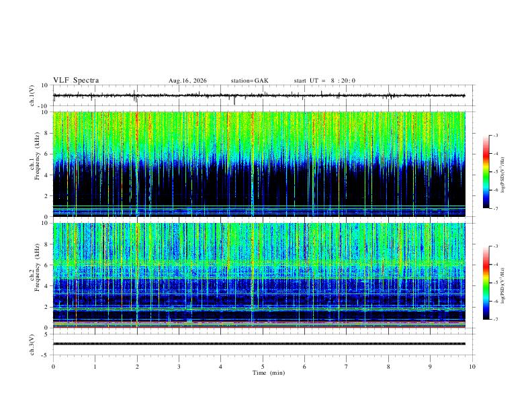Click the ch.1 waveform trace
The width and height of the screenshot is (532, 411).
(259, 95)
